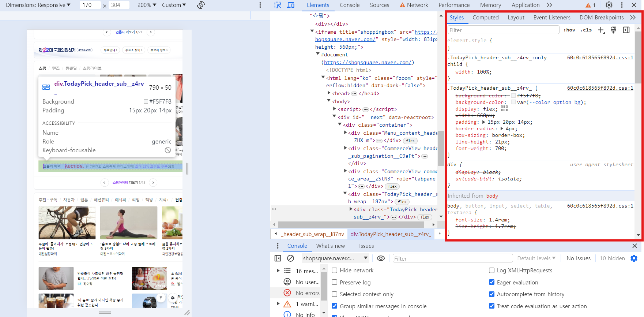This screenshot has width=644, height=317.
Task: Open DevTools settings gear
Action: tap(609, 5)
